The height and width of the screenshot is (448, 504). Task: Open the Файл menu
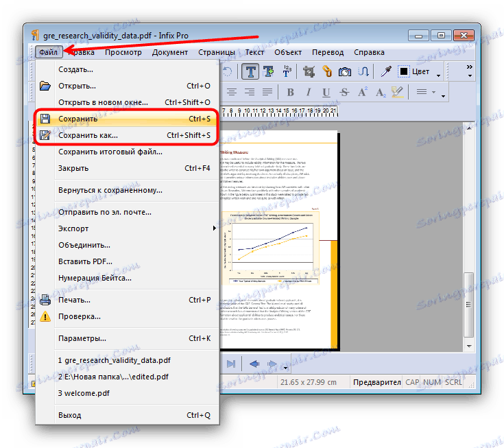49,52
